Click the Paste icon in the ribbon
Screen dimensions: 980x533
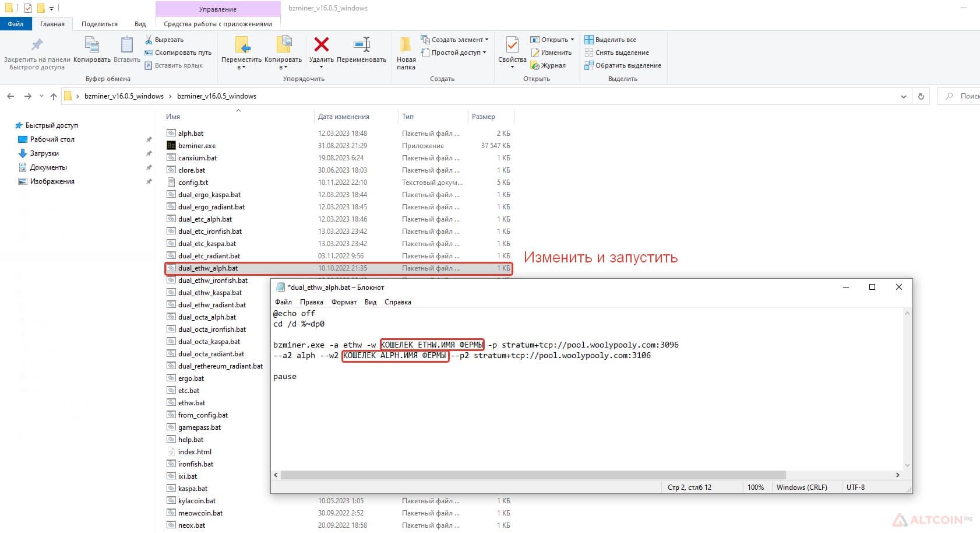[x=126, y=45]
